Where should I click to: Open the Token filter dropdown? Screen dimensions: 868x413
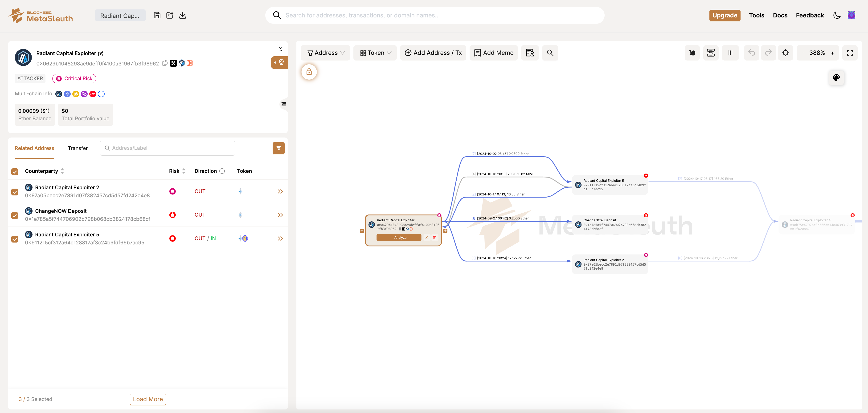click(375, 53)
